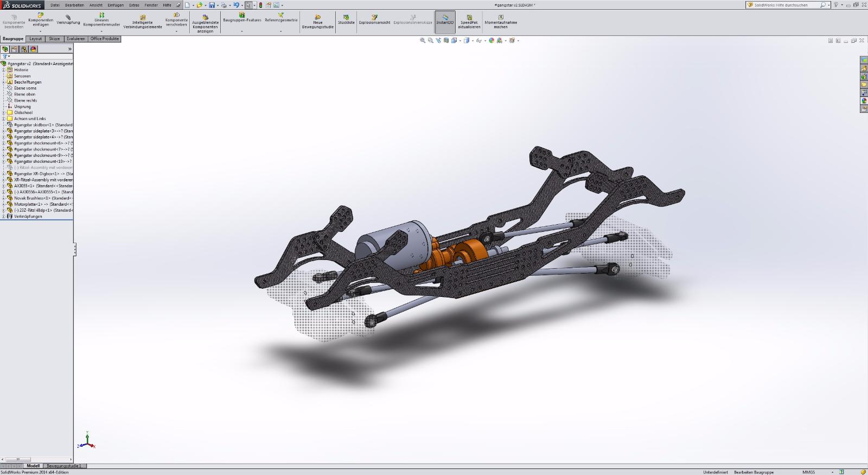
Task: Switch to the Layout tab
Action: [35, 39]
